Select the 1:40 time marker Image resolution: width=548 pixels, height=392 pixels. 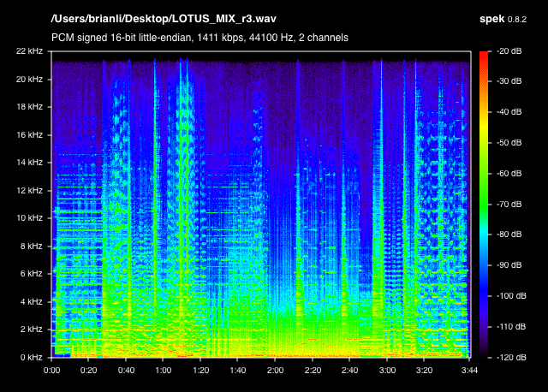(238, 371)
